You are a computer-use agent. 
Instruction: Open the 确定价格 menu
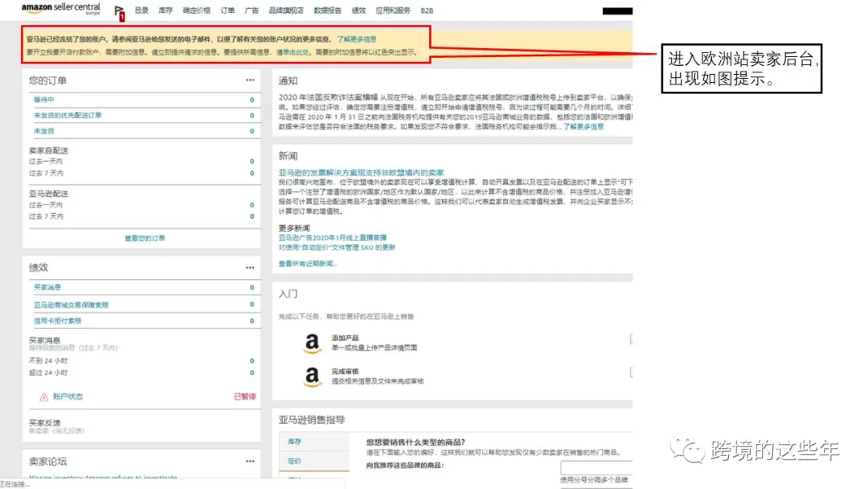197,10
